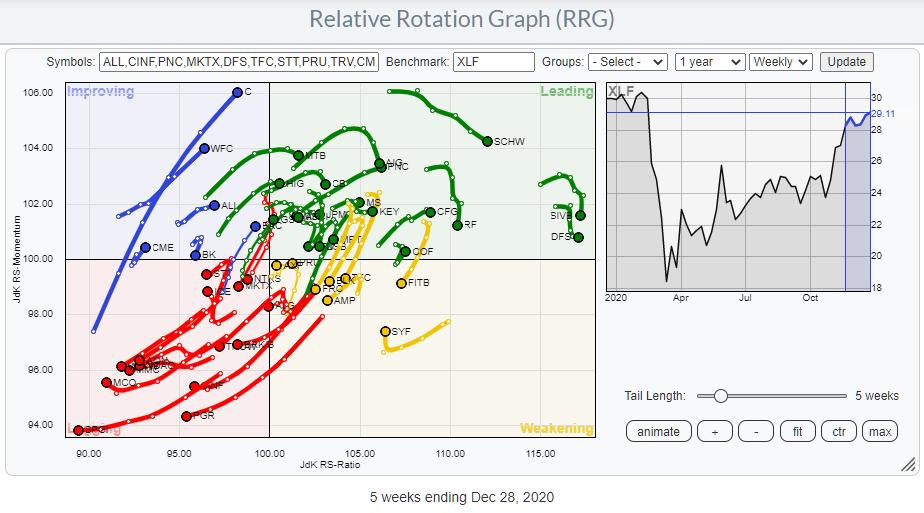The image size is (924, 513).
Task: Select the SCHW data point
Action: pyautogui.click(x=488, y=141)
